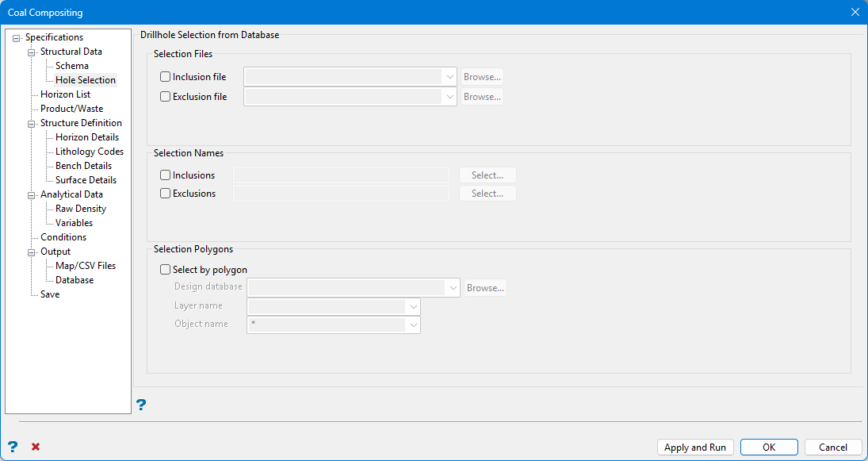The width and height of the screenshot is (868, 461).
Task: Click the help question mark below the panel
Action: (141, 405)
